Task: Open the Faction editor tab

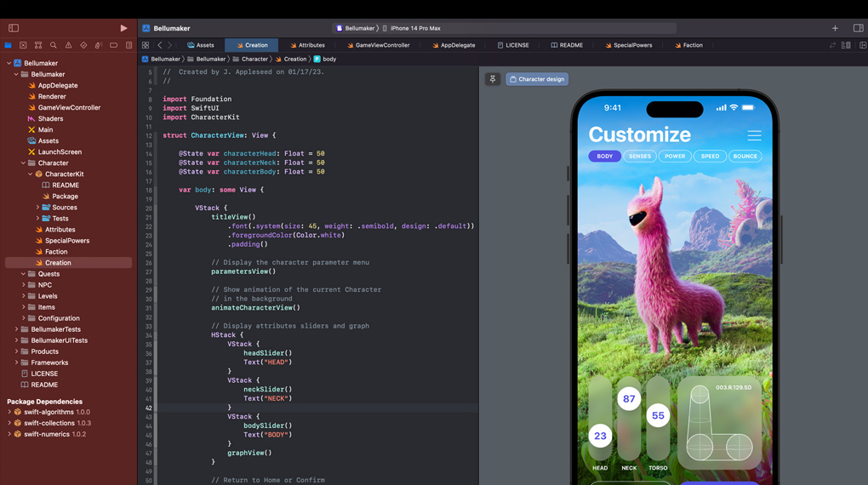Action: (688, 45)
